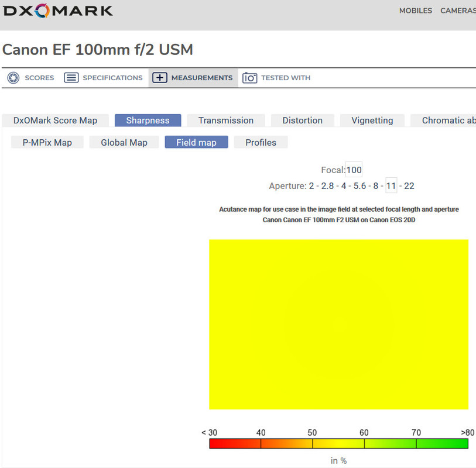
Task: Click the Specifications list icon
Action: coord(71,78)
